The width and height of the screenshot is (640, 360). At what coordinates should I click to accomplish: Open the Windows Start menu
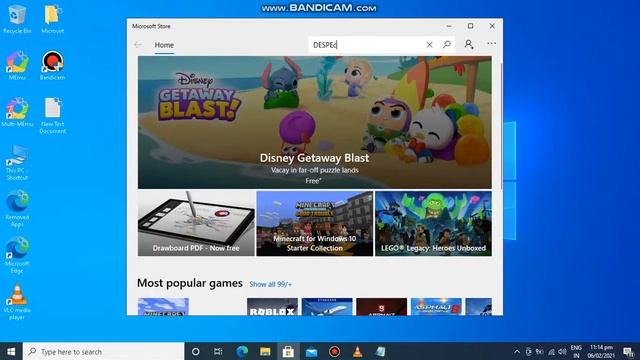[11, 351]
